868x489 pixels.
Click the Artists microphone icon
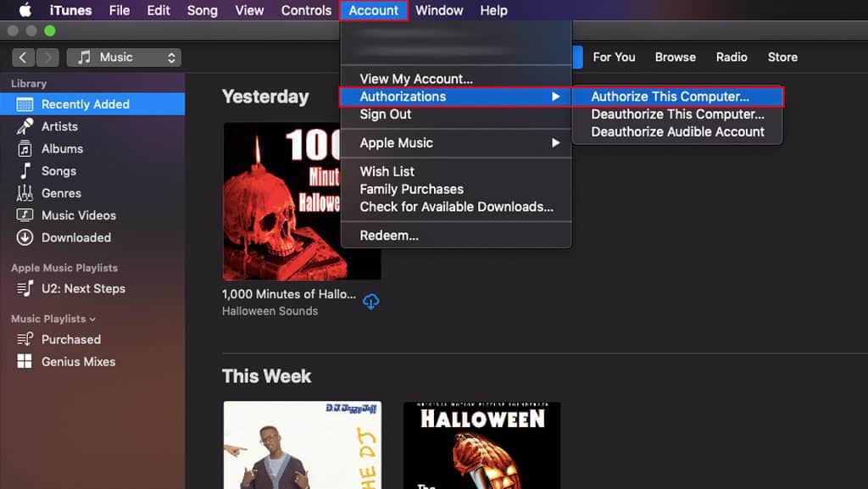click(25, 126)
